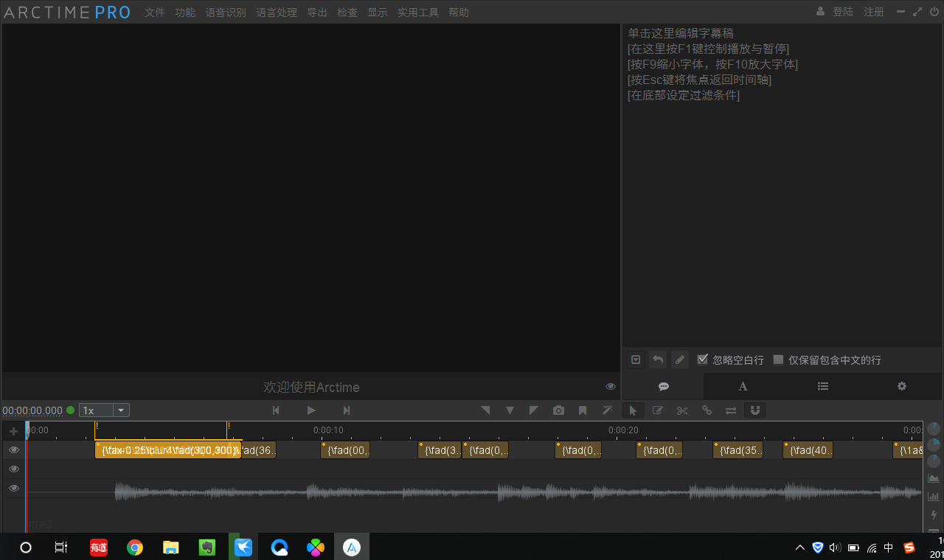Screen dimensions: 944x560
Task: Open the 语言处理 menu
Action: point(277,13)
